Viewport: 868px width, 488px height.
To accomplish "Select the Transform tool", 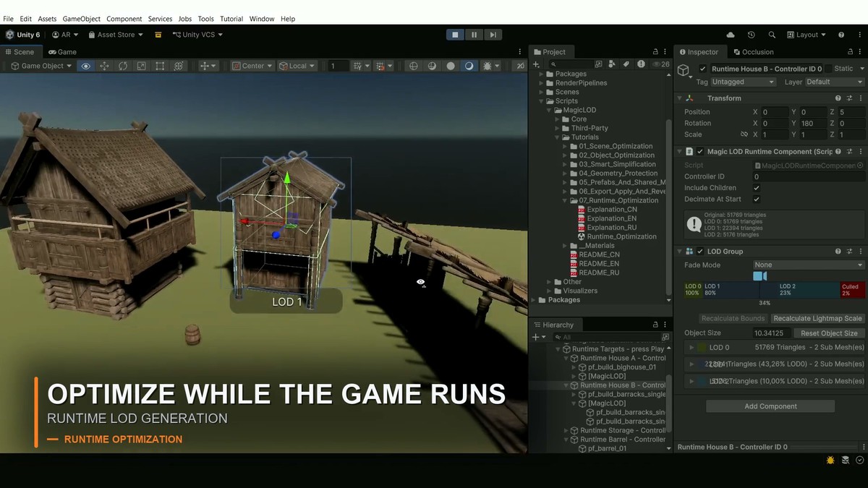I will (178, 66).
